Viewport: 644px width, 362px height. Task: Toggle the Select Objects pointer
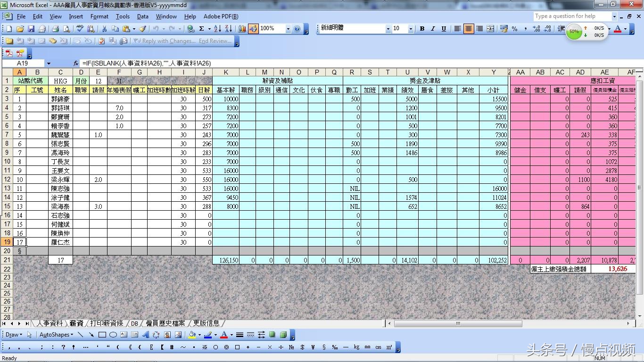(30, 335)
